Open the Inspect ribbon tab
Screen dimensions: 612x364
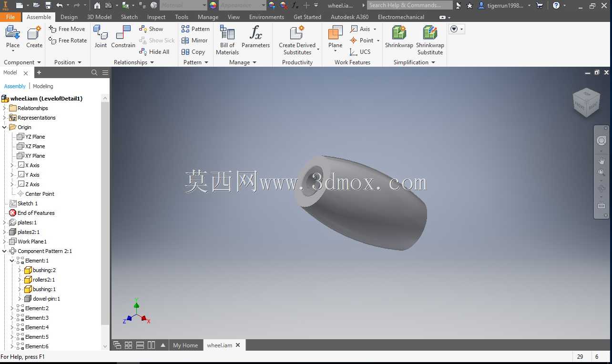[x=156, y=17]
